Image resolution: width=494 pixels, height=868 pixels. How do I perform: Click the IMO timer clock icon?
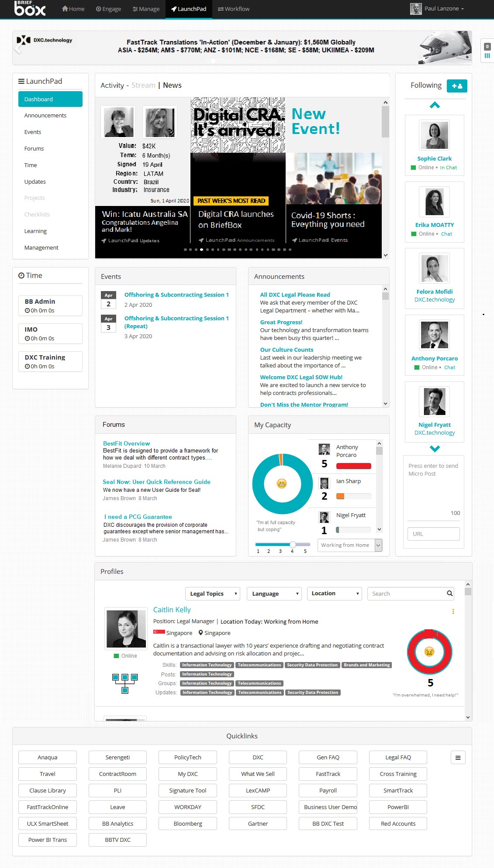28,339
